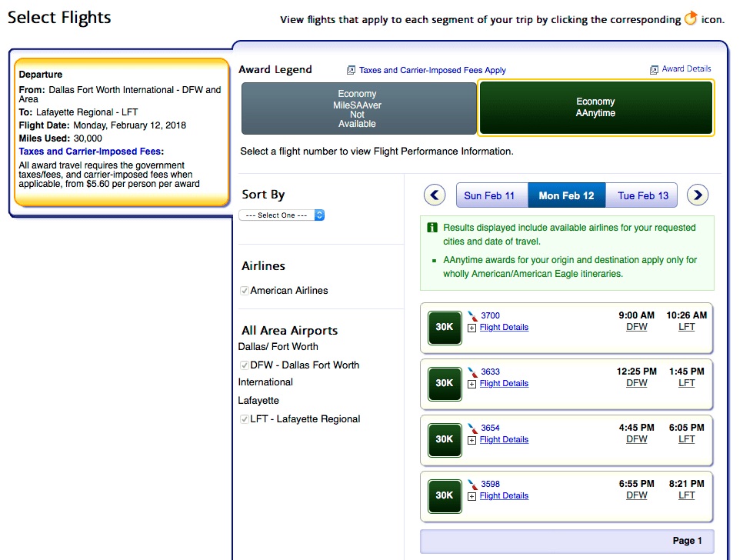743x560 pixels.
Task: Click Taxes and Carrier-Imposed Fees link in Departure box
Action: coord(90,152)
